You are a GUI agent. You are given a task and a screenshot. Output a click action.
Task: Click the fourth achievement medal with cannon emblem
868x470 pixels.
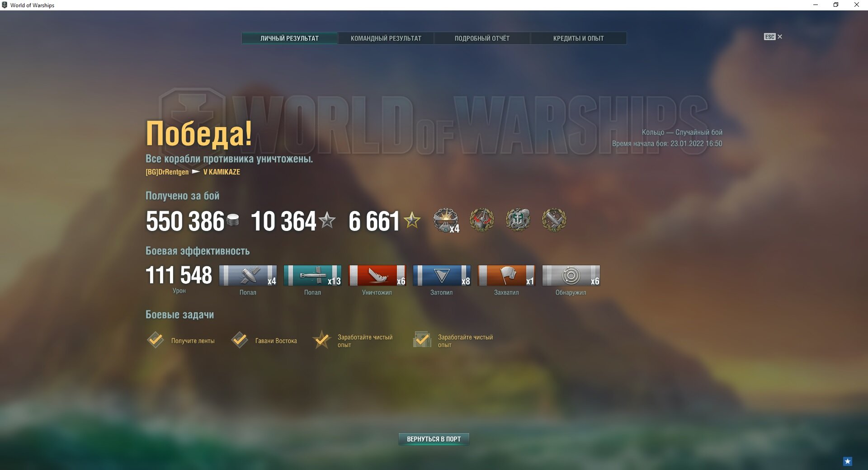coord(554,220)
